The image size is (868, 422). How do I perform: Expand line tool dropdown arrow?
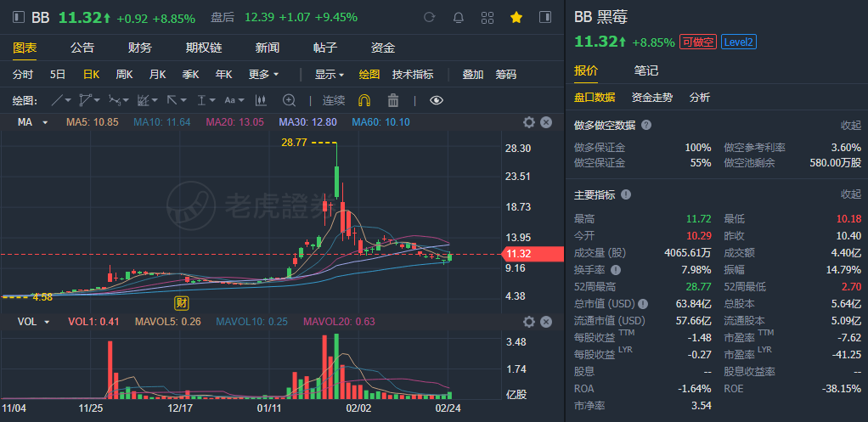[68, 101]
